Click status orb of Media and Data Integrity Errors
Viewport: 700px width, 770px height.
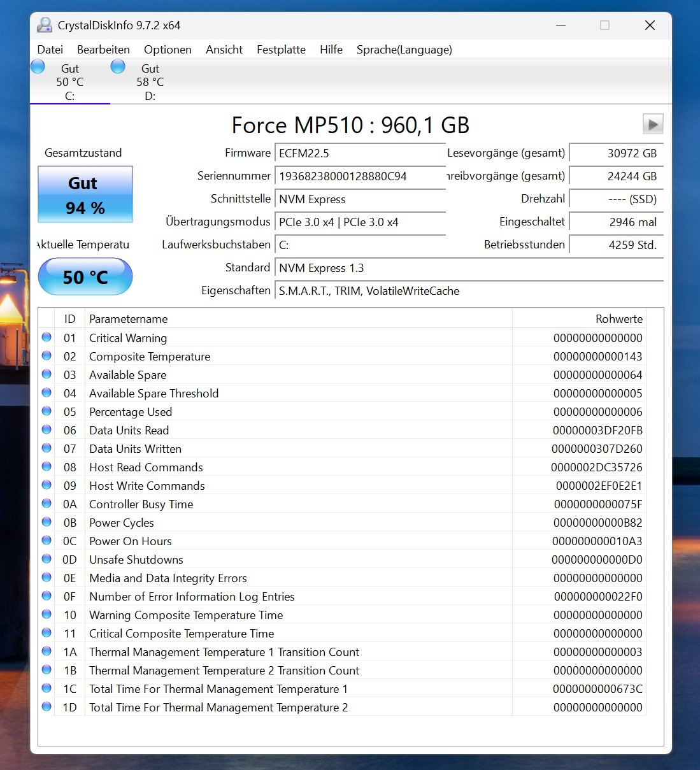pos(46,578)
